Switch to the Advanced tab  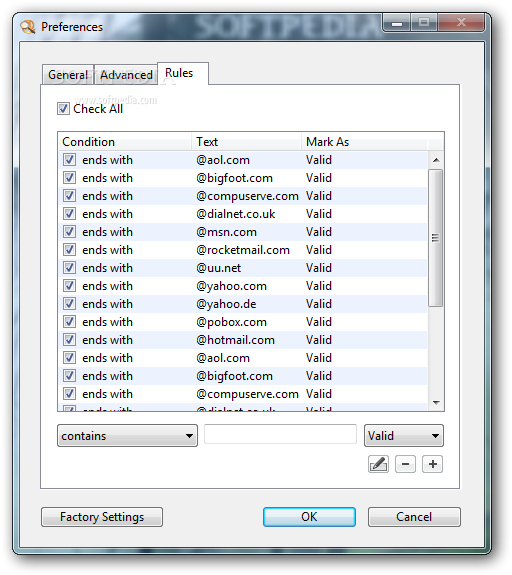pos(126,75)
